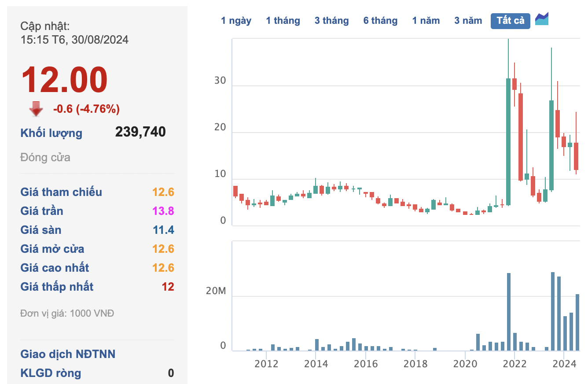
Task: Click the 'Giao dịch NĐTNN' heading
Action: [68, 354]
